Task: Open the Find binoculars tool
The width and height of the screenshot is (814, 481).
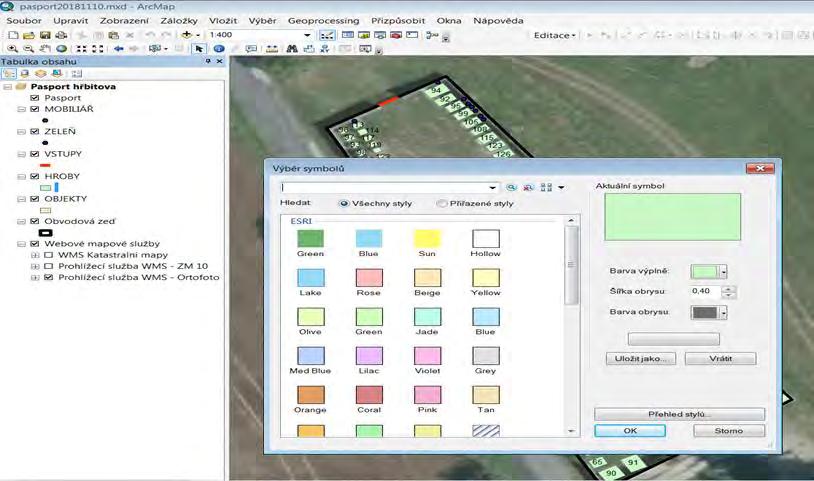Action: pyautogui.click(x=292, y=49)
